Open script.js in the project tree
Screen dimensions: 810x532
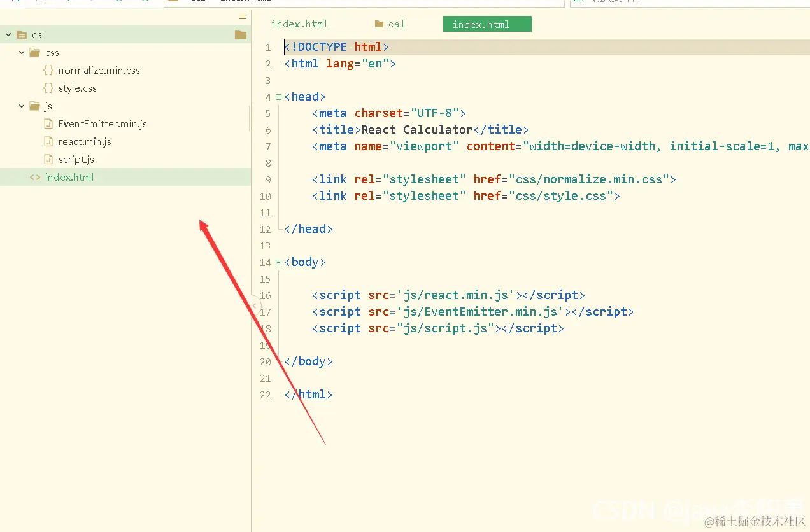coord(76,160)
